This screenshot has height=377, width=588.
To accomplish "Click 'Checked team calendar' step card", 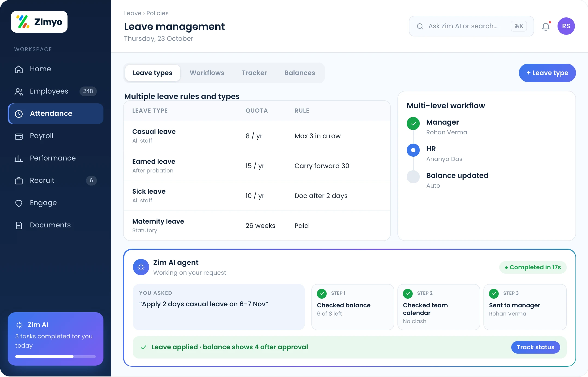I will click(439, 307).
